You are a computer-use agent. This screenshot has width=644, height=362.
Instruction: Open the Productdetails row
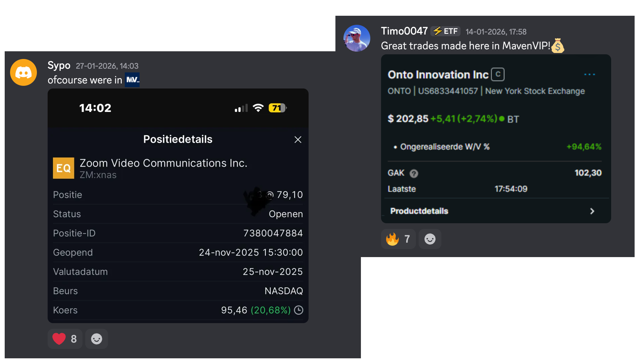(419, 211)
